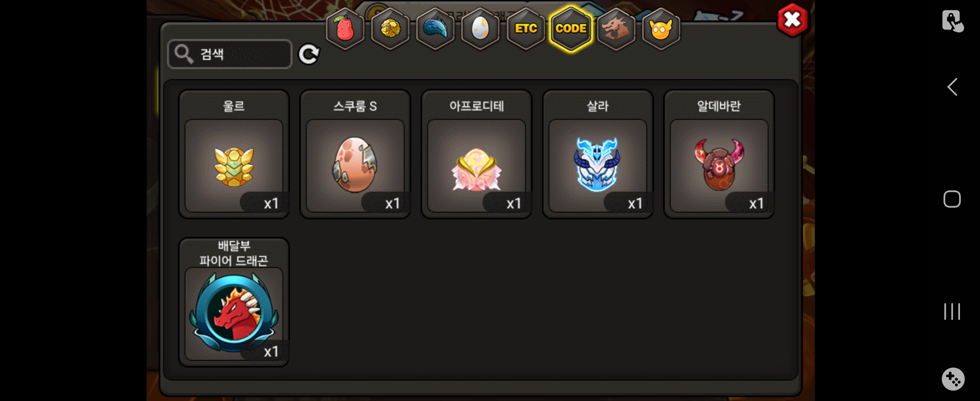Tap the Android home button
This screenshot has width=980, height=401.
[x=952, y=199]
